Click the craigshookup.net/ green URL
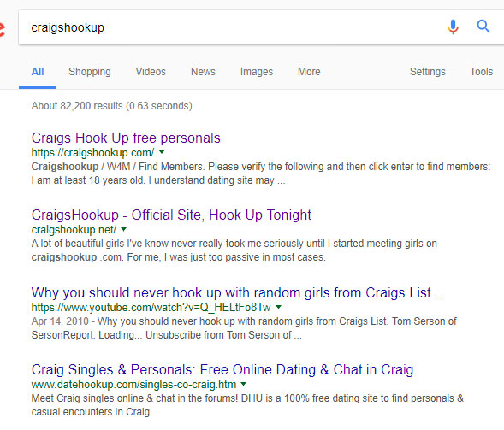Screen dimensions: 504x430 (74, 230)
